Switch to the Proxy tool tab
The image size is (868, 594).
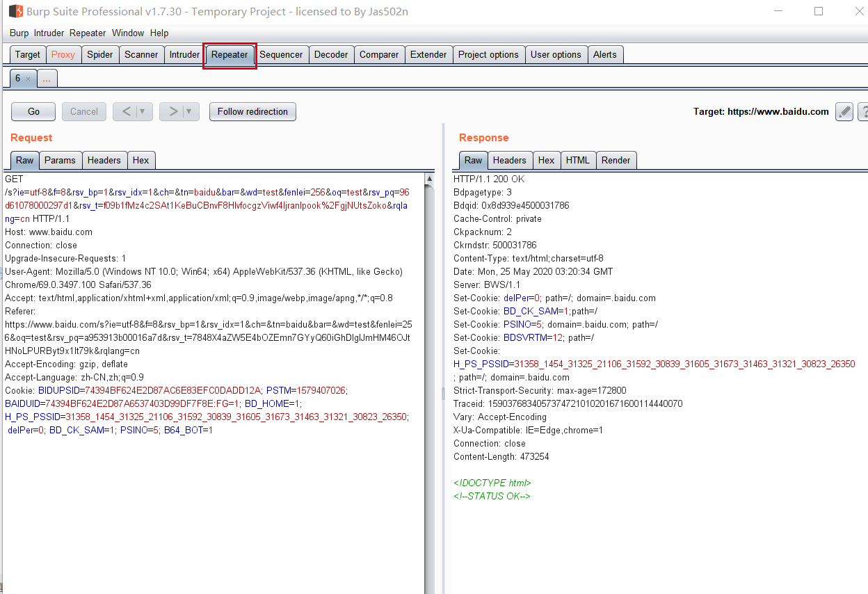[63, 54]
